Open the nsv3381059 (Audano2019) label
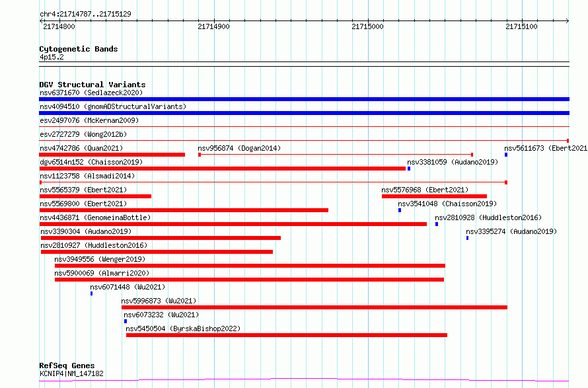588x388 pixels. 453,162
